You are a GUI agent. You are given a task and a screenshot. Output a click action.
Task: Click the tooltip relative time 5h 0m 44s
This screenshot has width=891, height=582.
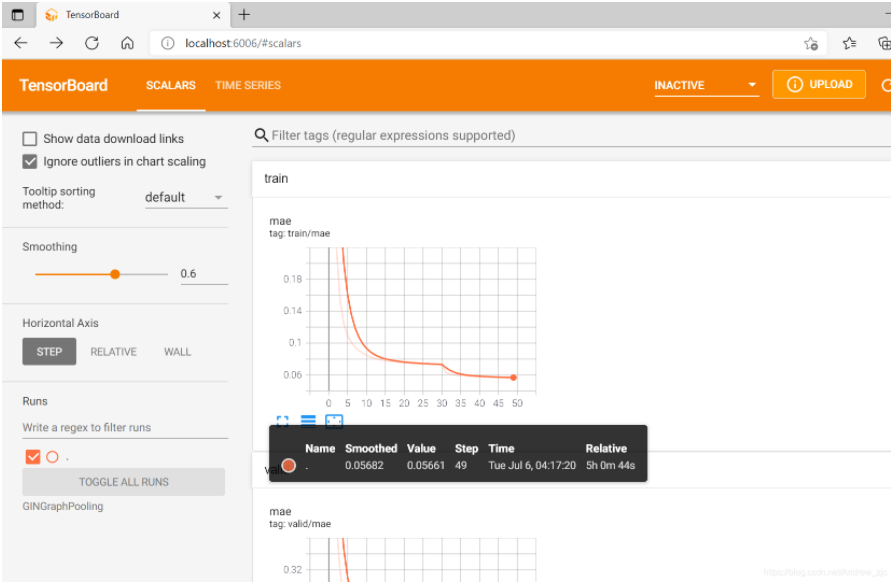click(x=611, y=465)
